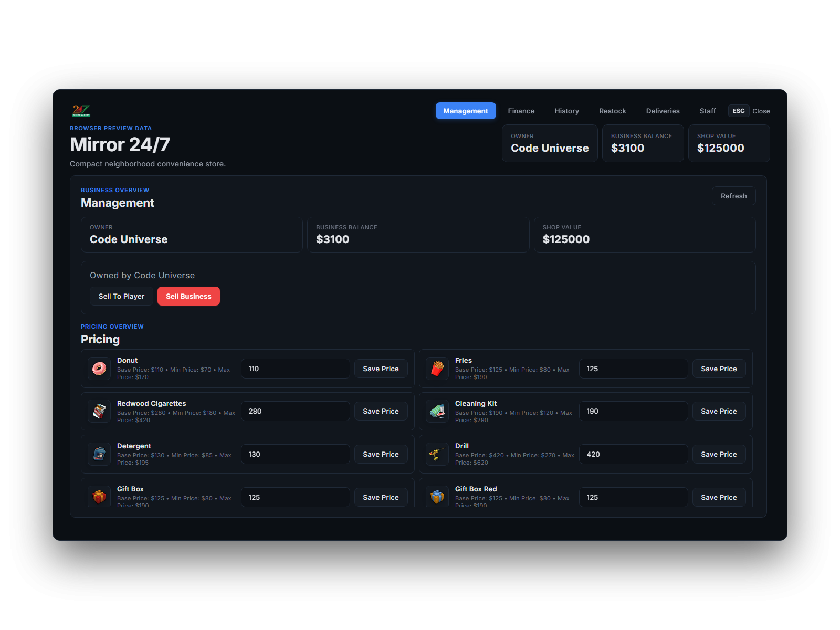The width and height of the screenshot is (840, 630).
Task: Focus the Cleaning Kit price field
Action: point(634,411)
